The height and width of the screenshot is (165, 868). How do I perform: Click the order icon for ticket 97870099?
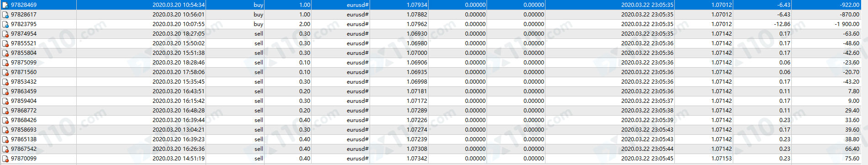point(5,159)
